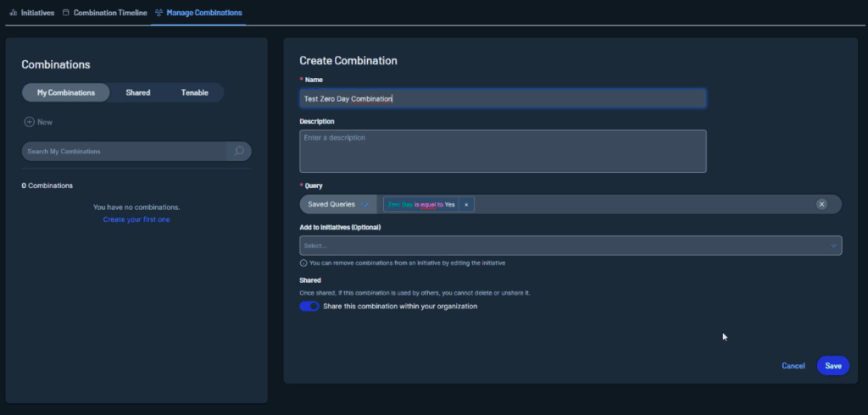Switch to the Shared combinations segment
Image resolution: width=868 pixels, height=415 pixels.
tap(138, 92)
